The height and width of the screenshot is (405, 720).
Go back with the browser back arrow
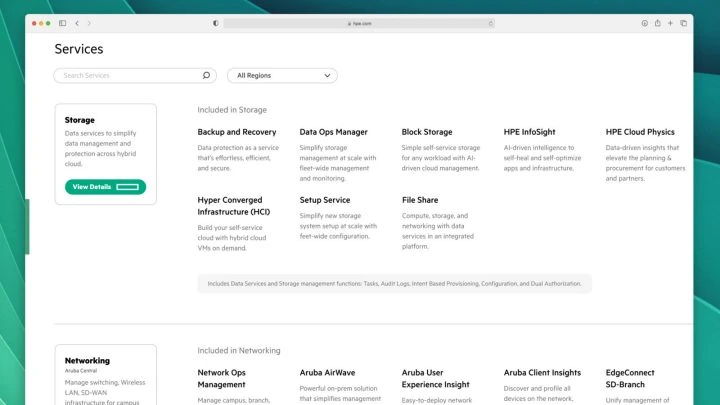click(77, 23)
